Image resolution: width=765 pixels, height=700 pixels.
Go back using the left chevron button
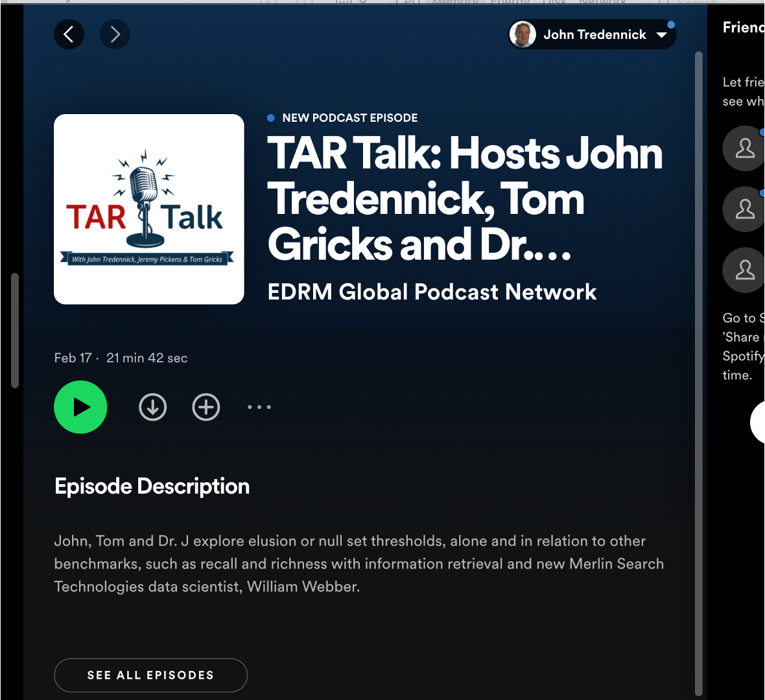click(69, 34)
